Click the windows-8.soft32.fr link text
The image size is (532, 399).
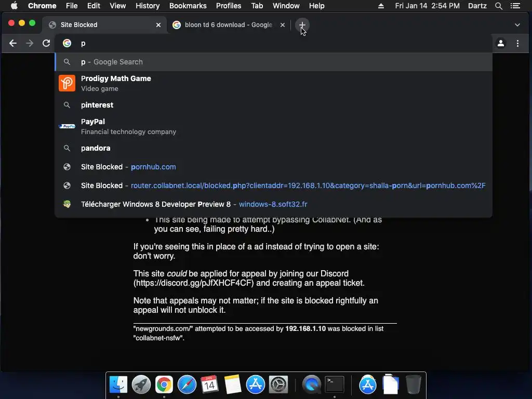(x=273, y=204)
